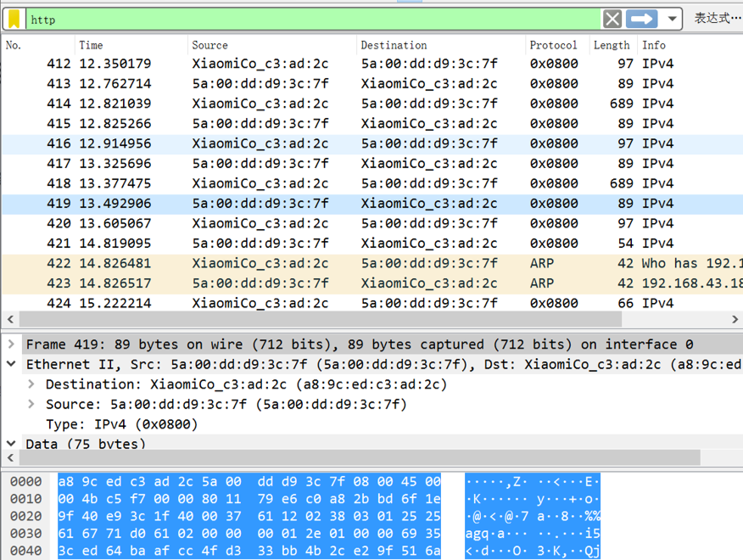Click the http display filter field
Image resolution: width=743 pixels, height=560 pixels.
click(313, 20)
